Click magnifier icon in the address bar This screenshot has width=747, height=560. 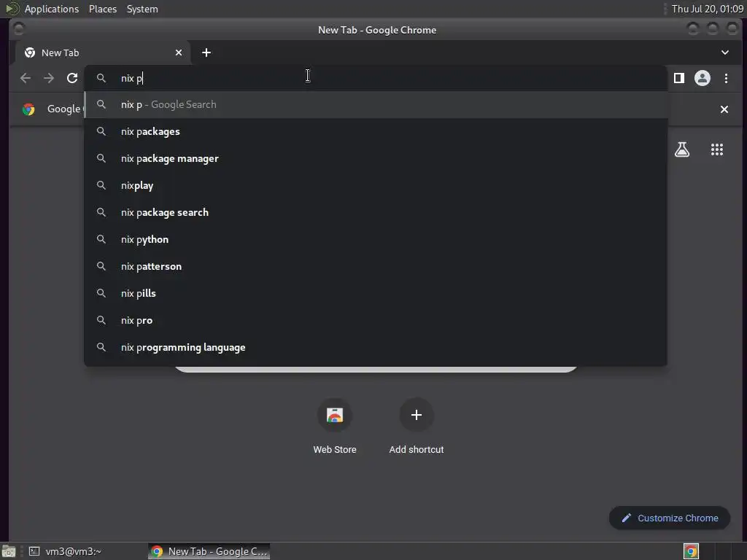click(x=101, y=77)
